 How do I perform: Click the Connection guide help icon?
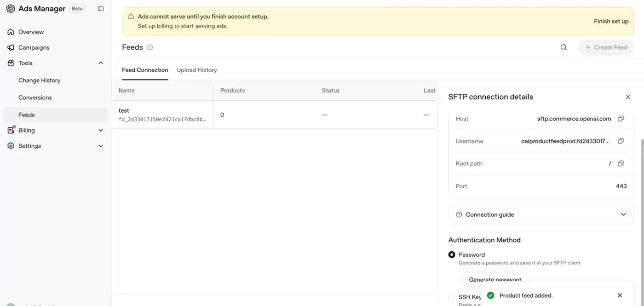coord(459,215)
